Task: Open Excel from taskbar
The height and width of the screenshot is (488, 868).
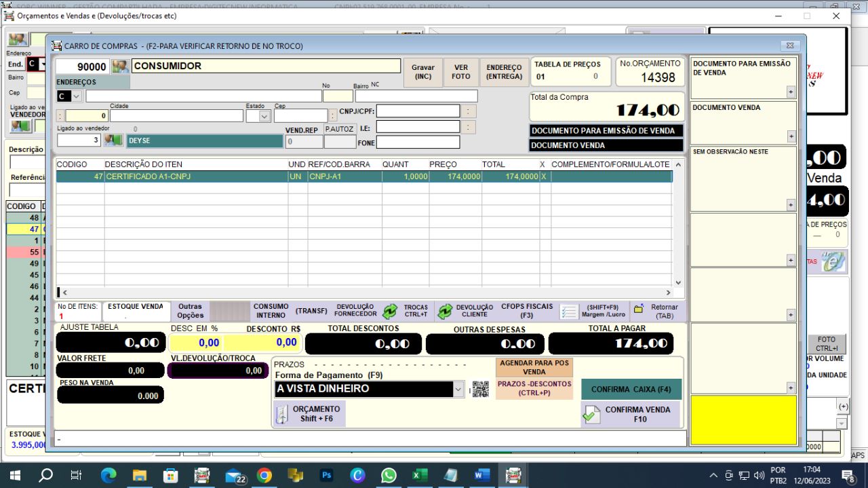Action: tap(420, 475)
